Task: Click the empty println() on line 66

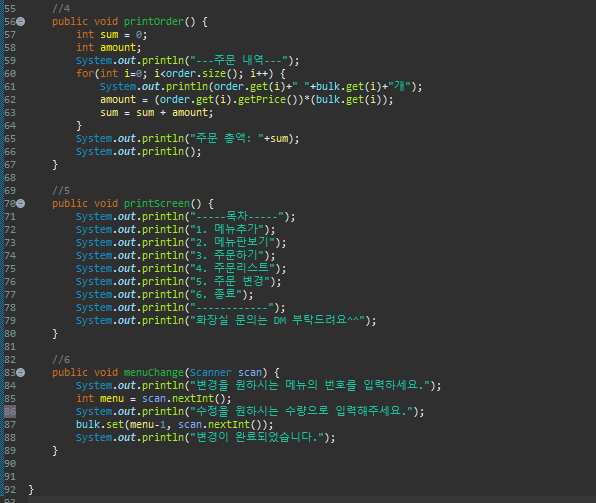Action: coord(139,151)
